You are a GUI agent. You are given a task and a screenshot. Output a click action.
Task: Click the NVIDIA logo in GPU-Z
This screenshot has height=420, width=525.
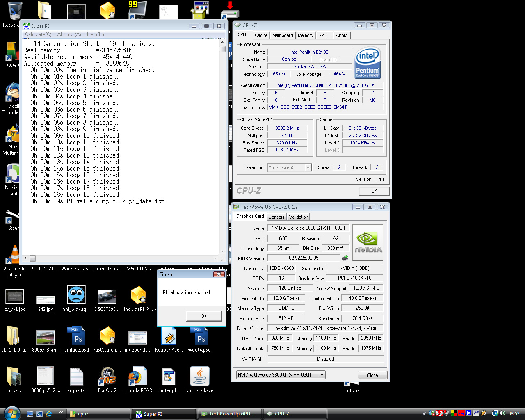(x=368, y=242)
